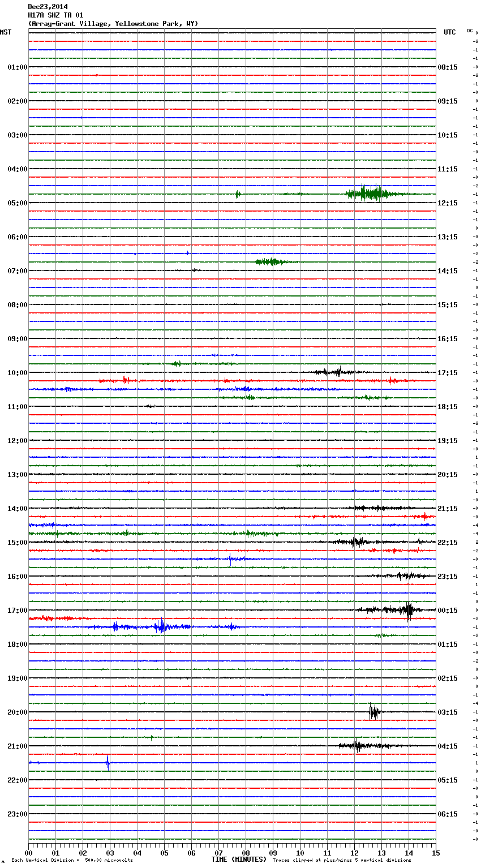Select the 05:00 MST hour label
The width and height of the screenshot is (481, 868).
point(17,203)
